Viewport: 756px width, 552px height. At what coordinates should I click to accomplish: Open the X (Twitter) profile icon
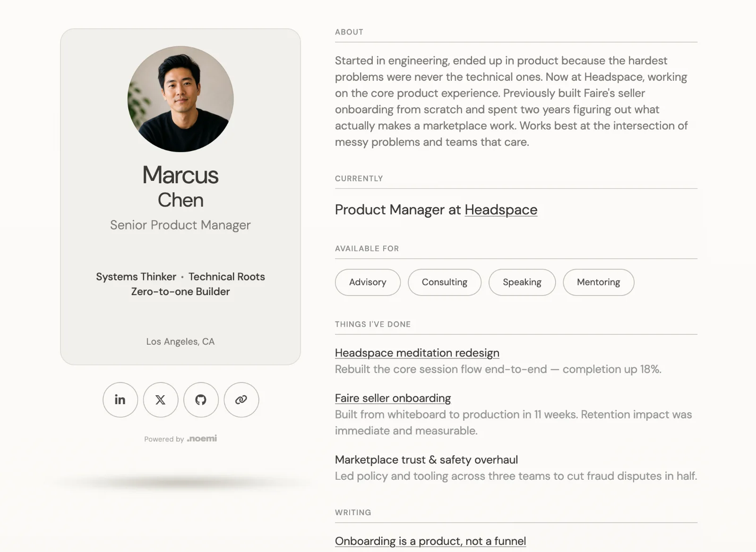[x=161, y=399]
